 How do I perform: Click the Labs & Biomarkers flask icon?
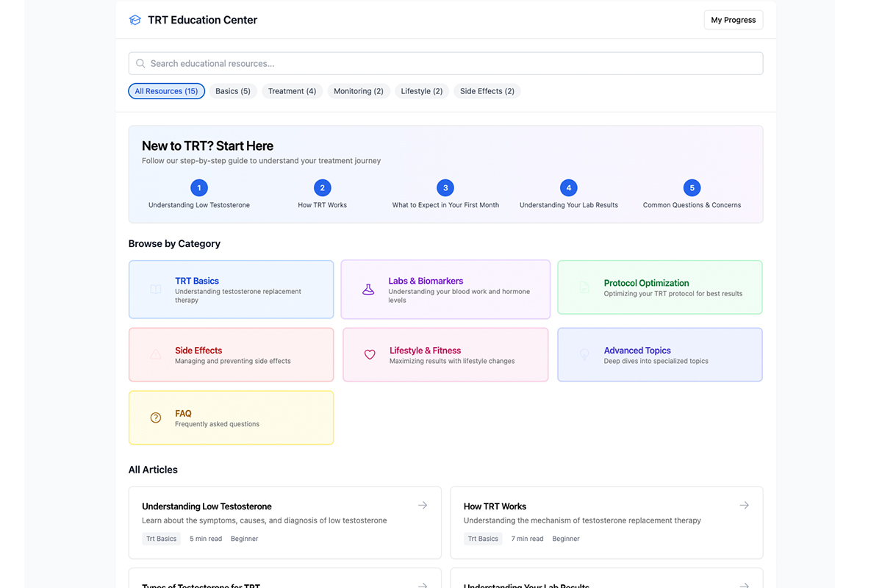[x=369, y=290]
